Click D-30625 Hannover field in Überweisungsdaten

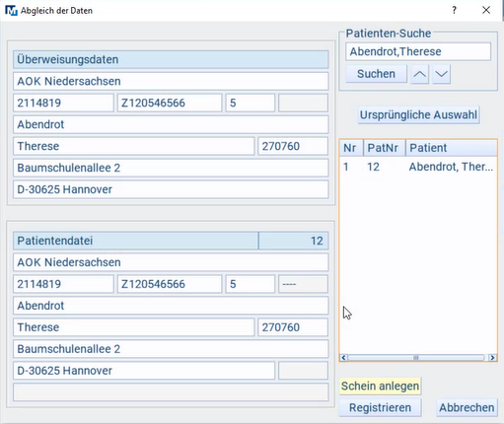pos(171,189)
